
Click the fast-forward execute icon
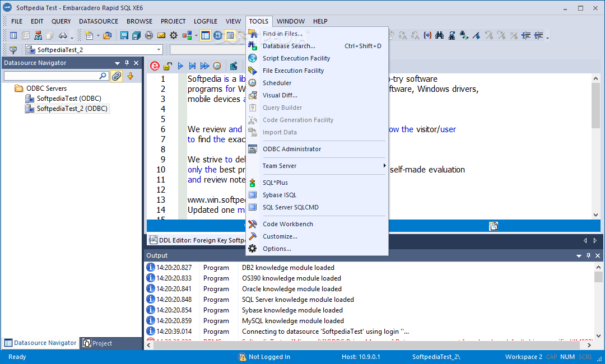click(204, 66)
